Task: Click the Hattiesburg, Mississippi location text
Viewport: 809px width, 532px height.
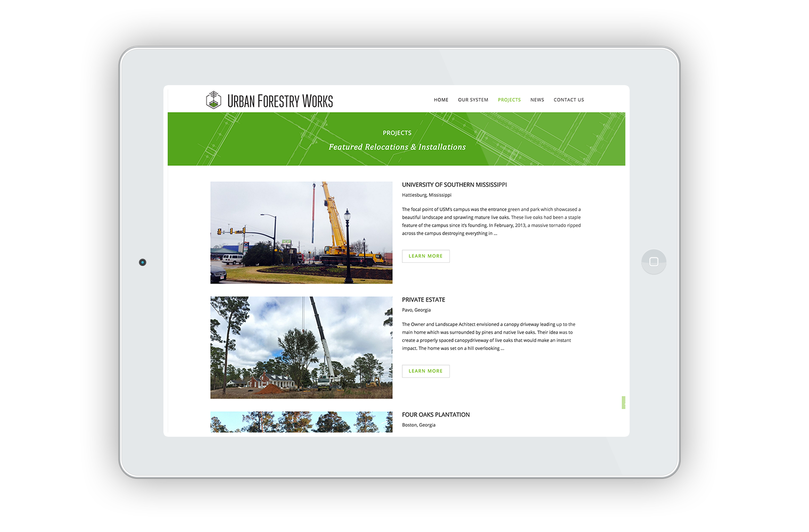Action: tap(426, 195)
